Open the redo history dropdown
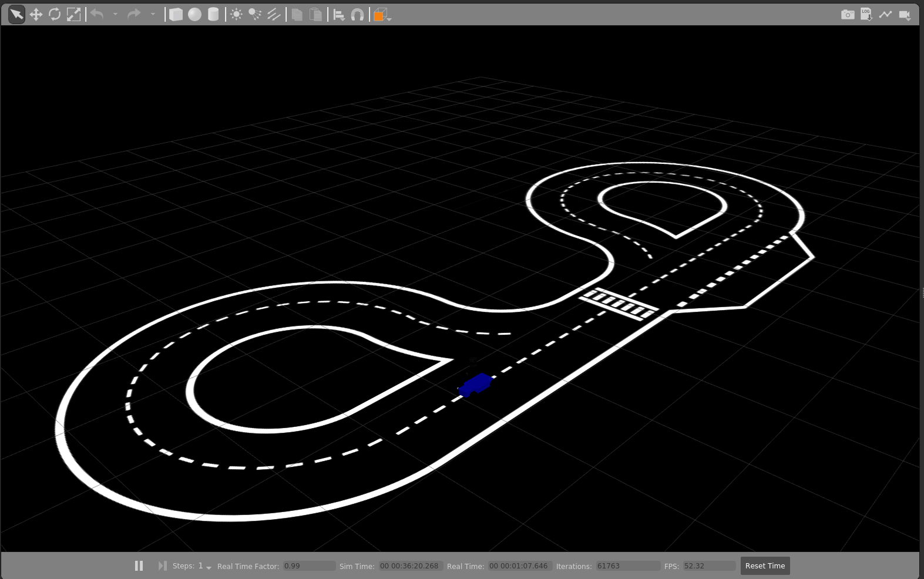 (x=153, y=15)
